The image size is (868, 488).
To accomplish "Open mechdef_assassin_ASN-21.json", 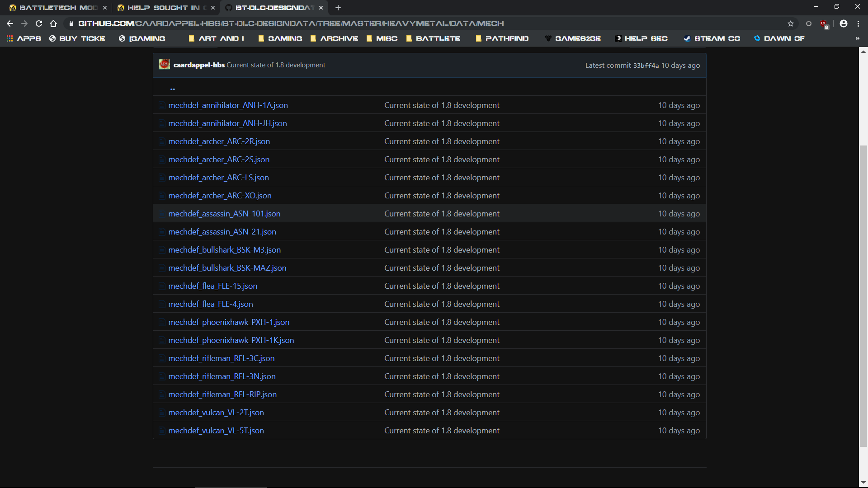I will pyautogui.click(x=222, y=232).
